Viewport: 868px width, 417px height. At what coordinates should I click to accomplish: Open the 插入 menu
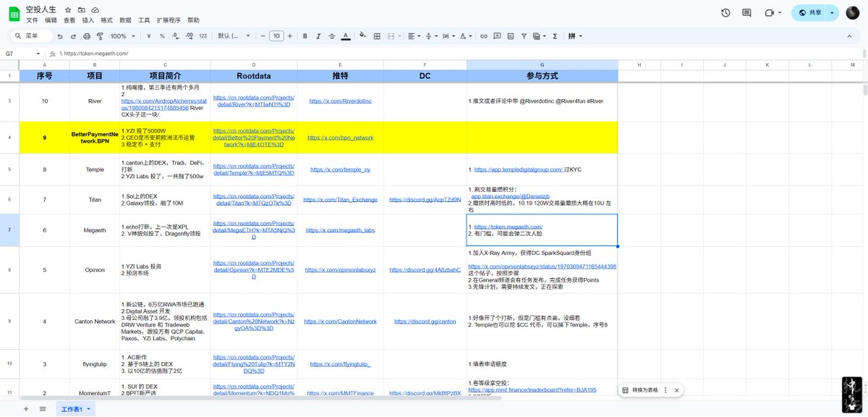(x=88, y=21)
